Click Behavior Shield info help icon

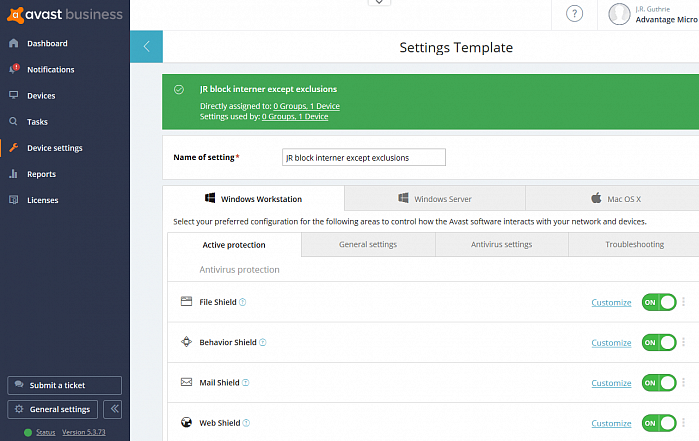pyautogui.click(x=263, y=342)
